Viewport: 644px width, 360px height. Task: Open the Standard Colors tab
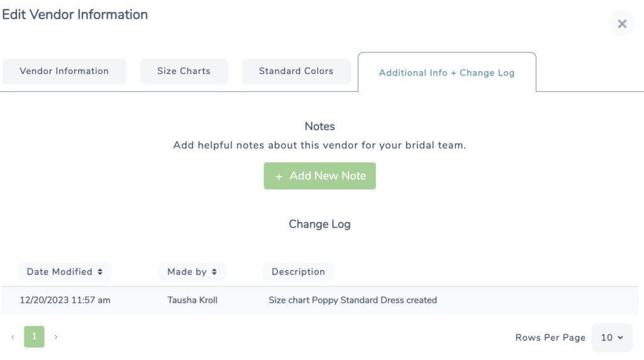point(296,72)
